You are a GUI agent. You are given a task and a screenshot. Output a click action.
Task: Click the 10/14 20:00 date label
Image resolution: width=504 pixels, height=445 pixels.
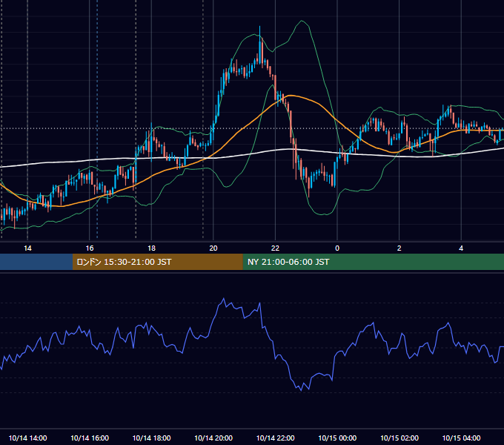pos(213,438)
